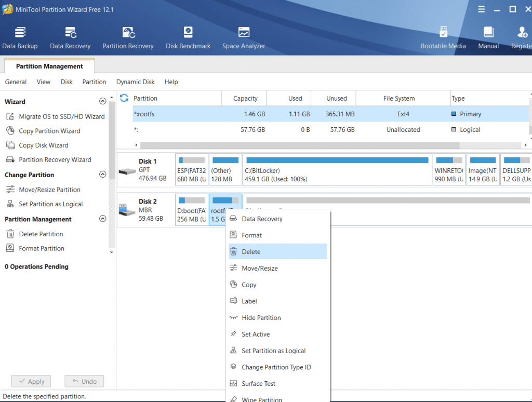This screenshot has height=402, width=532.
Task: Select the Image 14.9 GB partition block
Action: pos(483,169)
